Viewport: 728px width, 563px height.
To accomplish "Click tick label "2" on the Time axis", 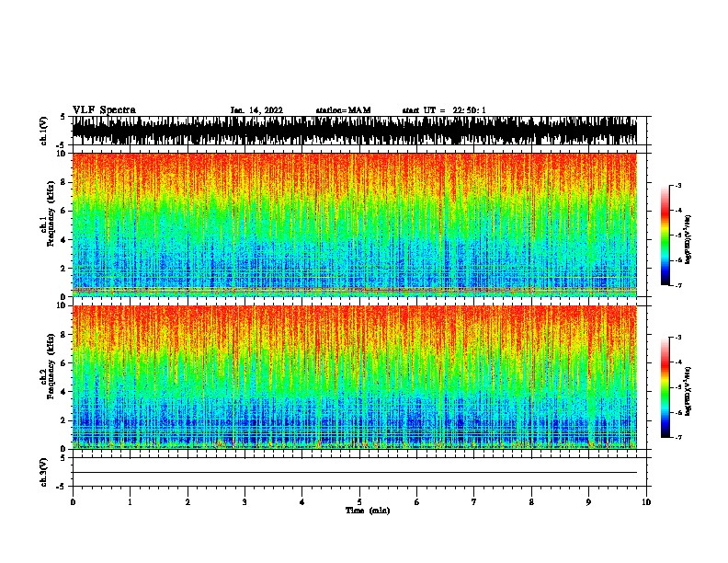I will (188, 502).
